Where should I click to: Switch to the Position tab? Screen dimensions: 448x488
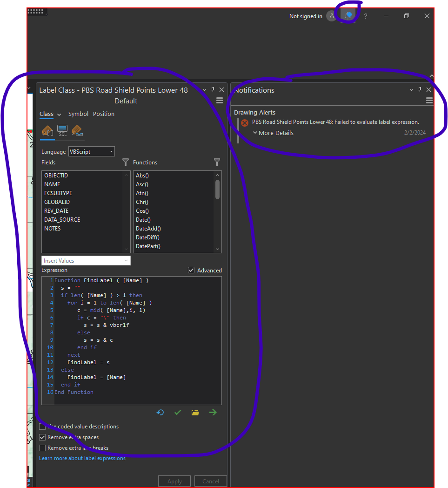tap(104, 114)
